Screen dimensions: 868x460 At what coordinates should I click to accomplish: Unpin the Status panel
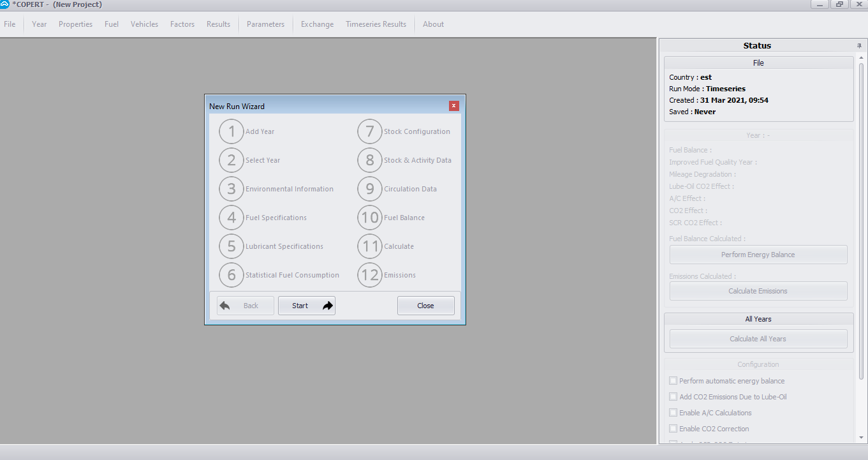pos(859,45)
